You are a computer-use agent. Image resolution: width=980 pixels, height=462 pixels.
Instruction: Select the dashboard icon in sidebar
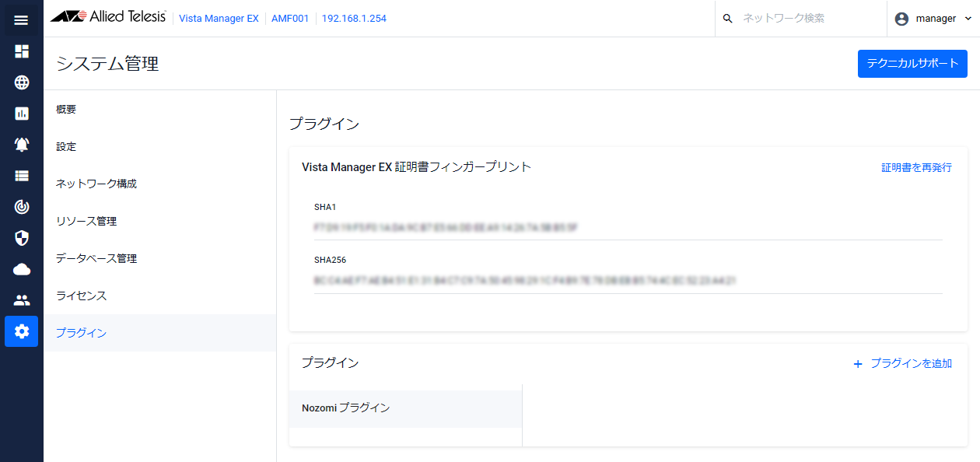click(x=21, y=51)
